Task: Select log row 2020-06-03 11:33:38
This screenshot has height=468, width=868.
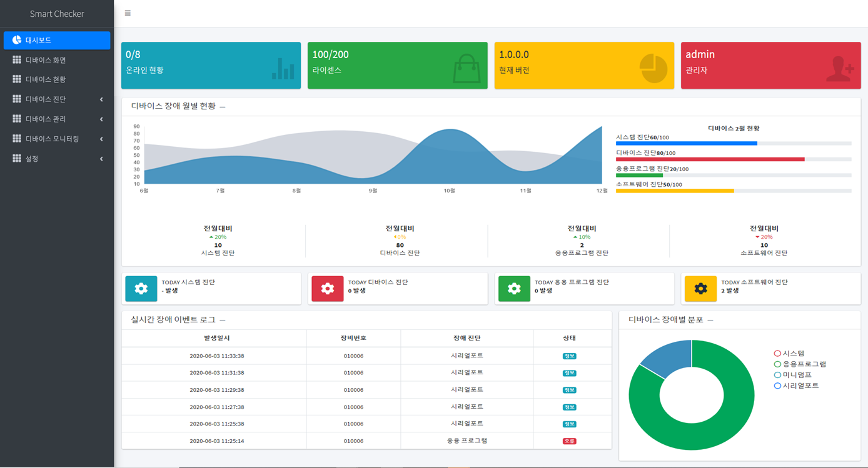Action: point(366,356)
